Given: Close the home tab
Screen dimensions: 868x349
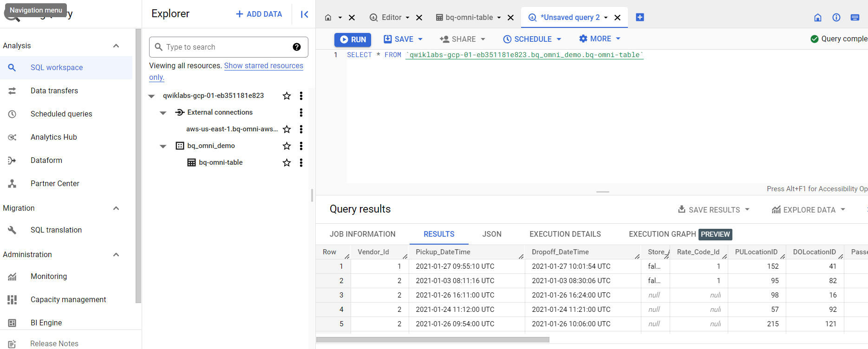Looking at the screenshot, I should tap(352, 18).
